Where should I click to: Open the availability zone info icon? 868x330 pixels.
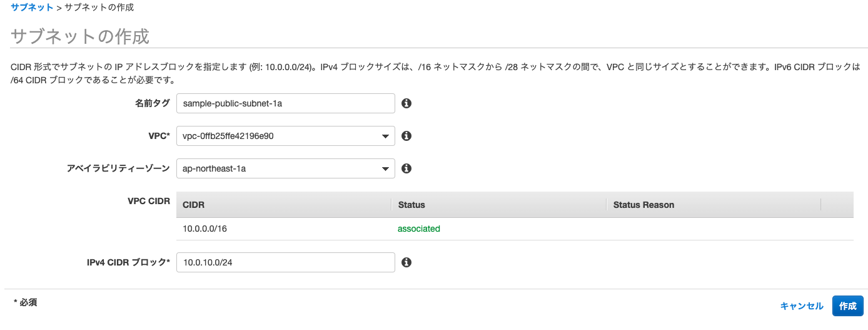pyautogui.click(x=406, y=168)
